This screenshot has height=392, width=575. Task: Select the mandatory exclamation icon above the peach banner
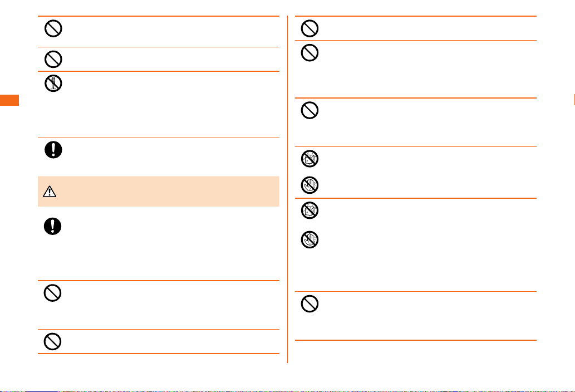click(x=53, y=150)
